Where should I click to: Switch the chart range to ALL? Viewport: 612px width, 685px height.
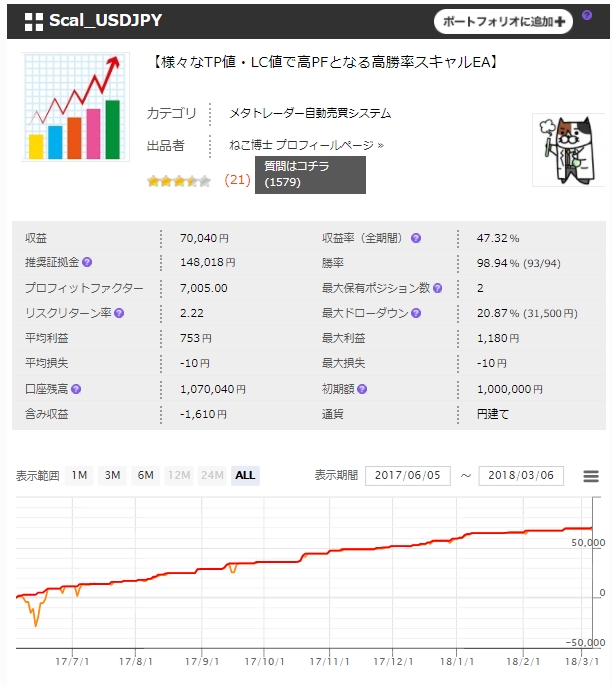244,475
